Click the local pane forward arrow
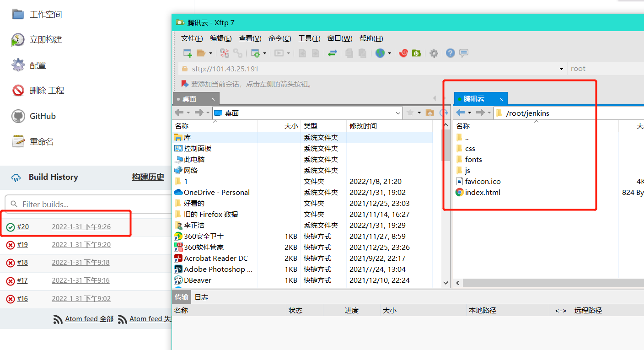Screen dimensions: 644x350 click(x=199, y=113)
